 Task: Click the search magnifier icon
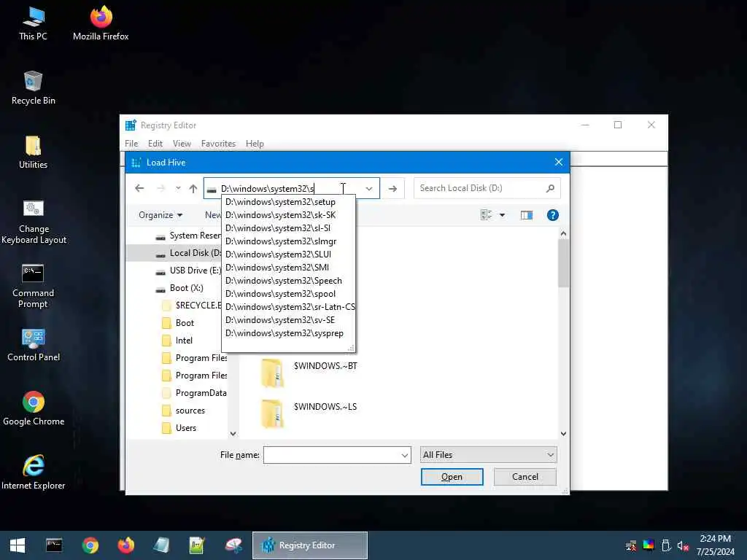pos(550,188)
